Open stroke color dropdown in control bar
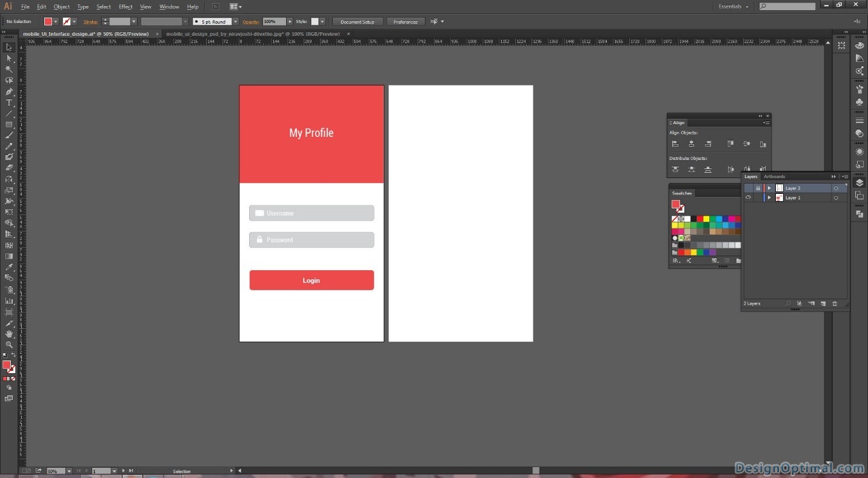The width and height of the screenshot is (868, 478). (74, 22)
